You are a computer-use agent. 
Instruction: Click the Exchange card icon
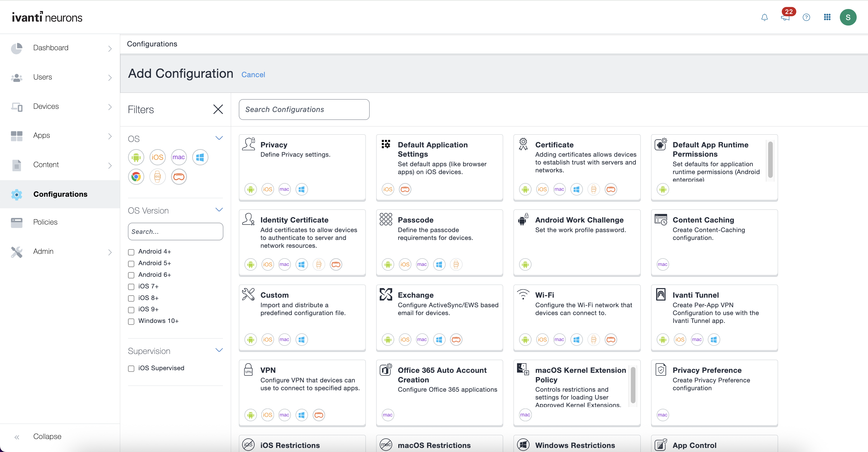click(x=386, y=294)
